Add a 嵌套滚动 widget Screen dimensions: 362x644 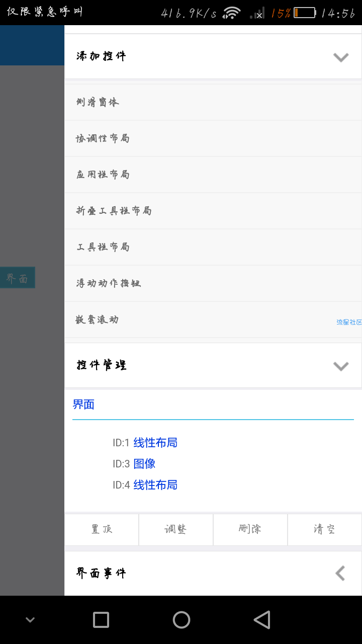click(x=213, y=319)
